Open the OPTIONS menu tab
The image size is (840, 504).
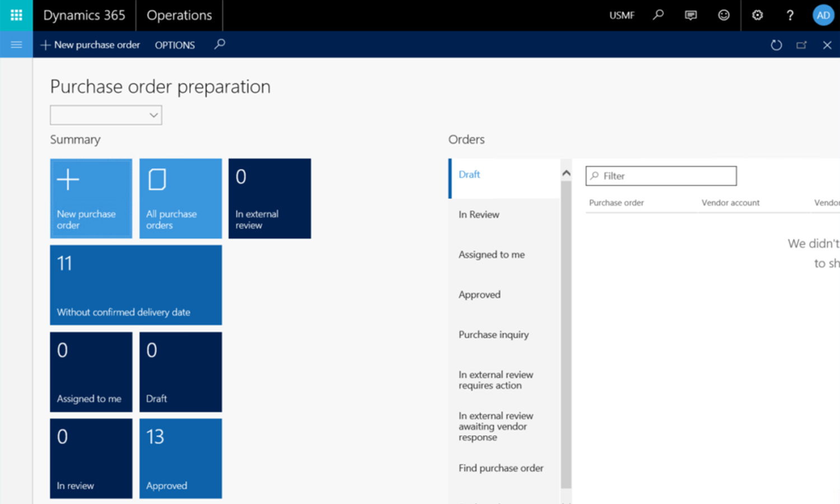tap(175, 45)
